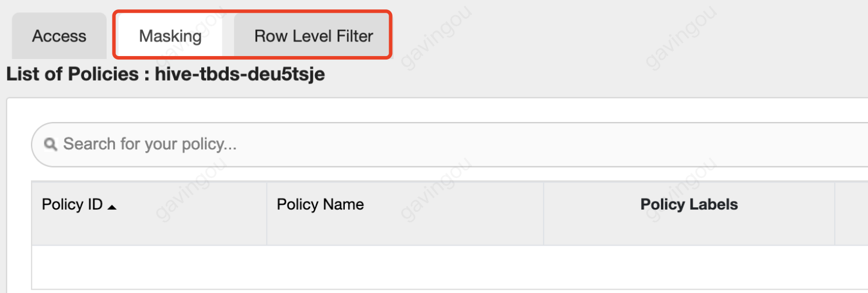Screen dimensions: 868x293
Task: Click the white panel margin left of the search bar
Action: pos(19,144)
